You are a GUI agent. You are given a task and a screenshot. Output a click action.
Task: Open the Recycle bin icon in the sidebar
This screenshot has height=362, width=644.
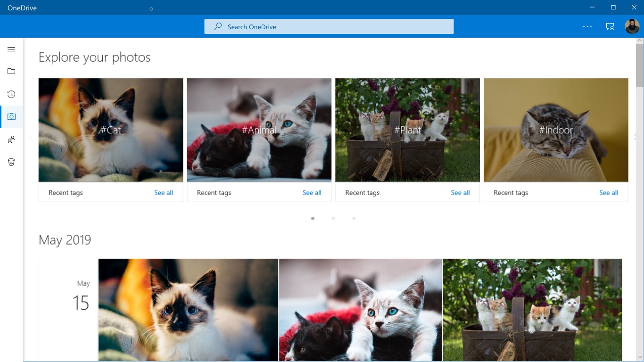pyautogui.click(x=11, y=162)
